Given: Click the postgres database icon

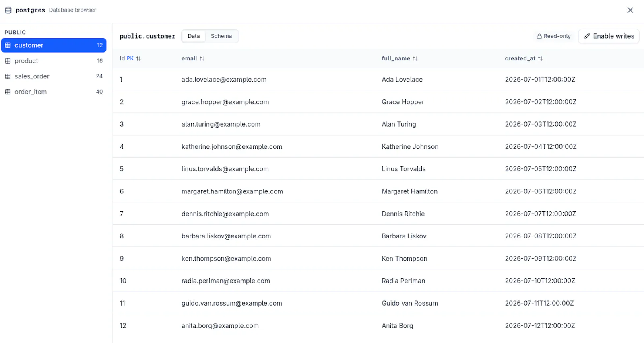Looking at the screenshot, I should 8,10.
